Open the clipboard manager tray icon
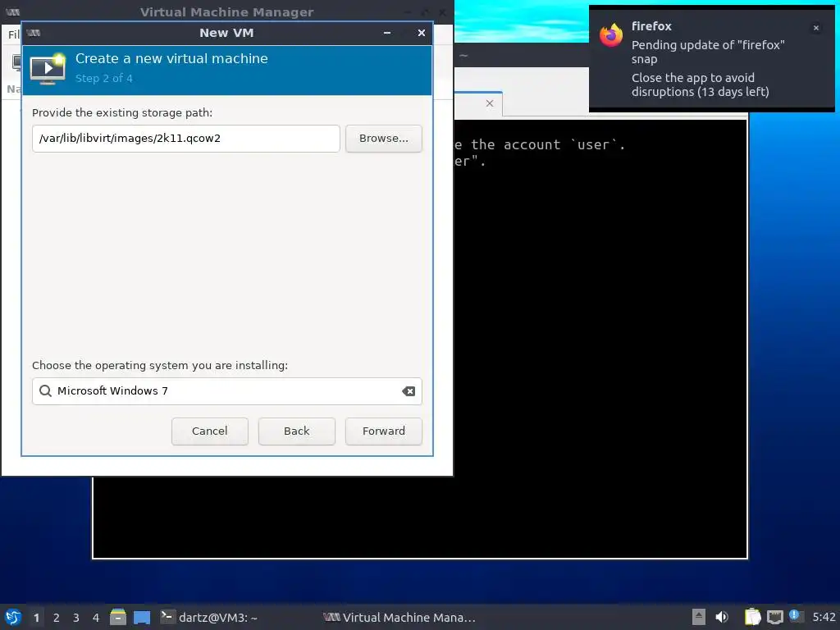 pos(753,617)
